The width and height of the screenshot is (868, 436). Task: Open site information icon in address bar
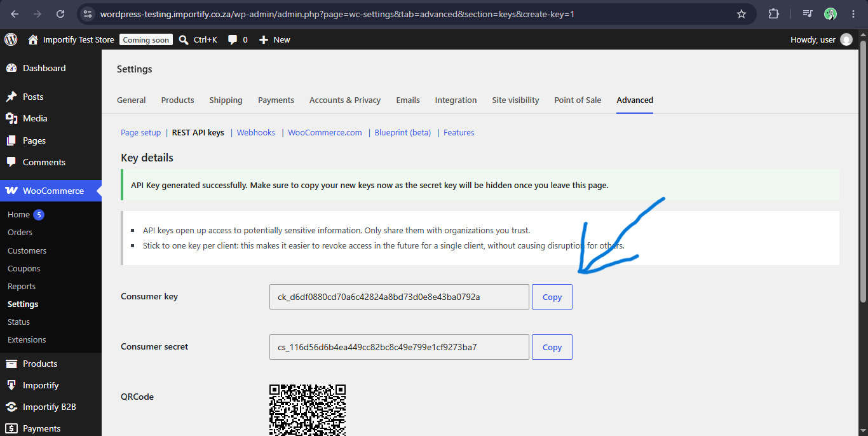88,14
